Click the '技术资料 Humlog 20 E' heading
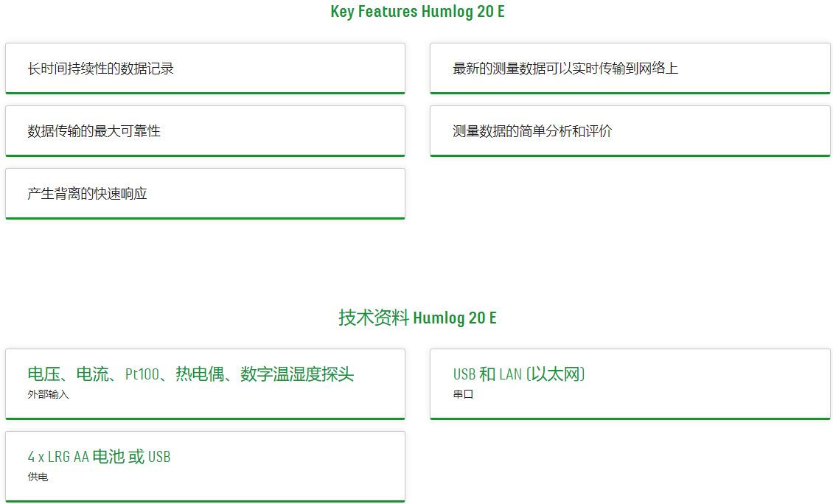Viewport: 833px width, 504px height. coord(417,318)
